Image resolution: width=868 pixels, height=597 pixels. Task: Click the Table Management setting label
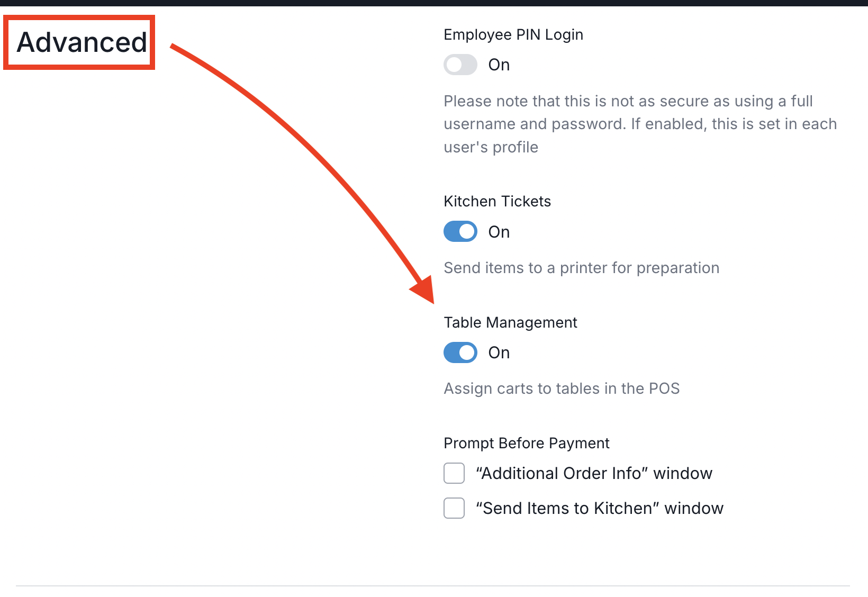coord(510,322)
